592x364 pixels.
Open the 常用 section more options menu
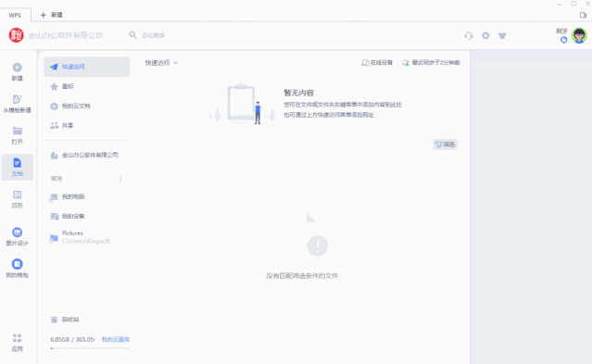tap(120, 179)
